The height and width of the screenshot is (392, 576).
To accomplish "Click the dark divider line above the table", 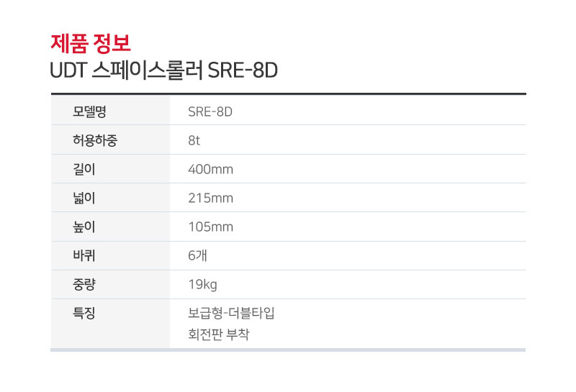I will (x=289, y=94).
